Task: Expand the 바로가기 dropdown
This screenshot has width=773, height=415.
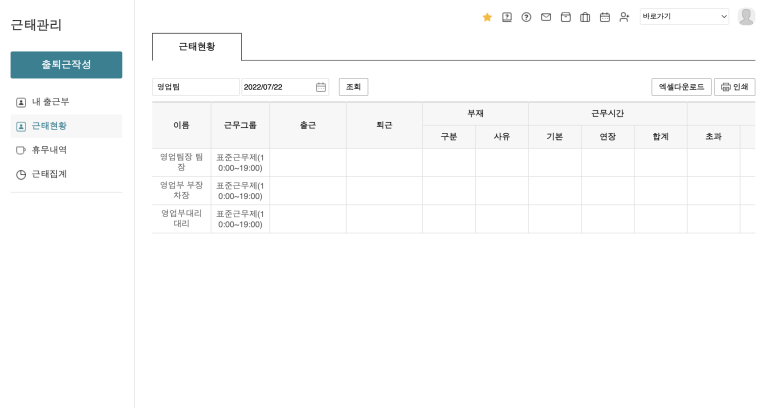Action: click(x=684, y=17)
